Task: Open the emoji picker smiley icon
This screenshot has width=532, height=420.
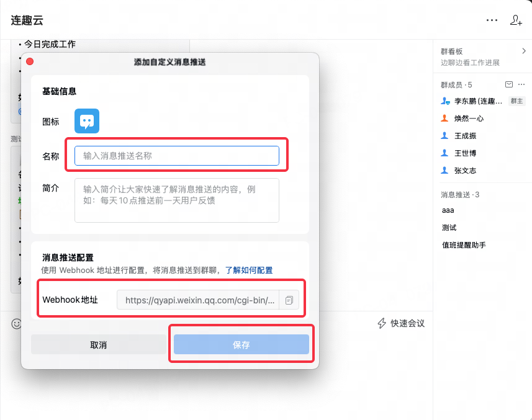Action: (17, 323)
